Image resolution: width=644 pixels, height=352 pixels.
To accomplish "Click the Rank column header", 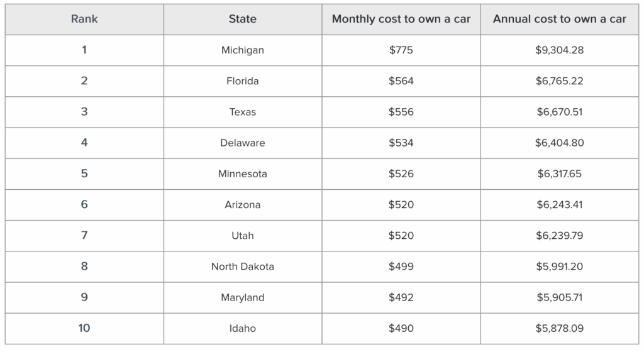I will click(x=84, y=19).
